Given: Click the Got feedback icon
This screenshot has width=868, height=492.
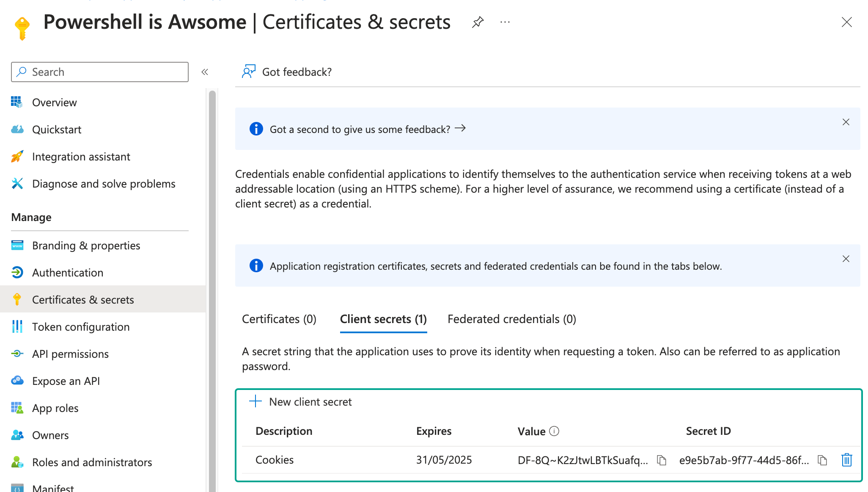Looking at the screenshot, I should [x=249, y=72].
